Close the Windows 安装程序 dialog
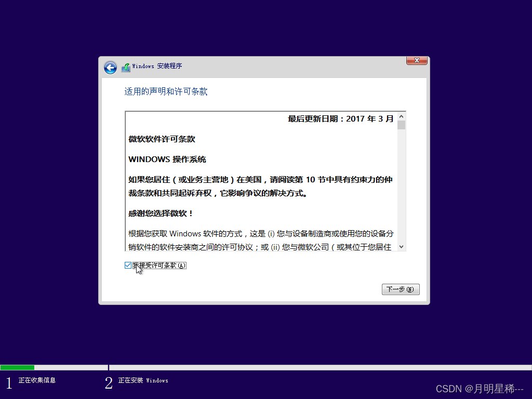Screen dimensions: 532x399 (x=417, y=60)
